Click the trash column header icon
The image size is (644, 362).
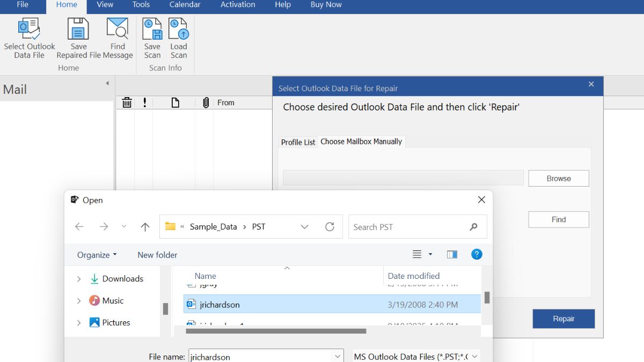[x=127, y=102]
